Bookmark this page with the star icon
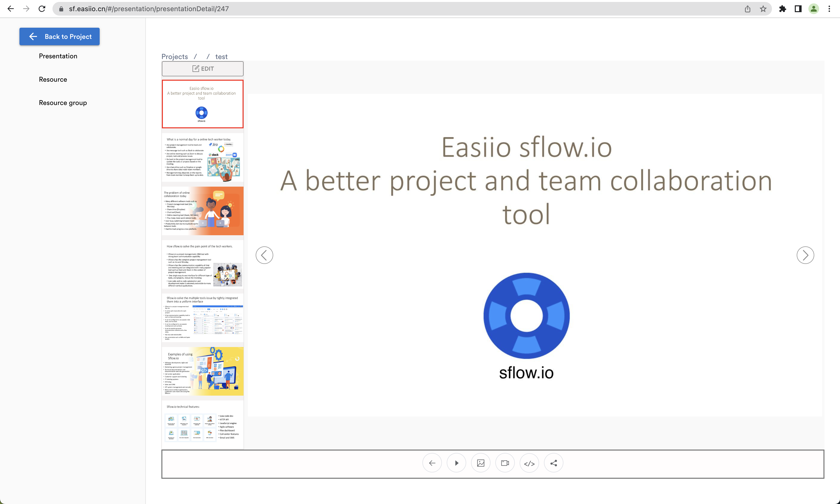Screen dimensions: 840x504 tap(763, 9)
